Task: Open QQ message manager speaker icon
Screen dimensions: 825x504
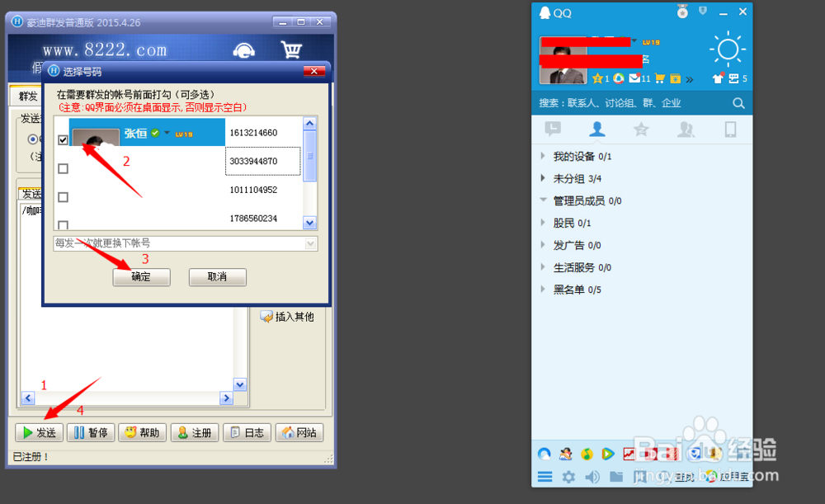Action: tap(592, 477)
